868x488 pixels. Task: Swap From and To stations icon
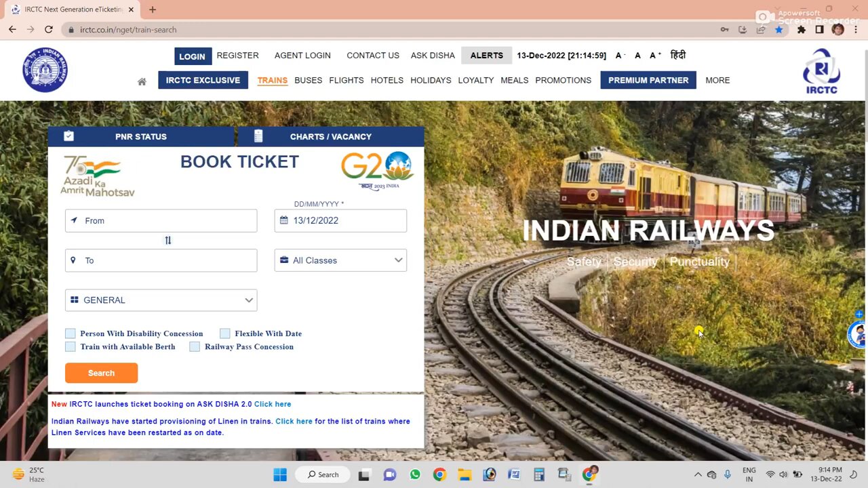(168, 241)
